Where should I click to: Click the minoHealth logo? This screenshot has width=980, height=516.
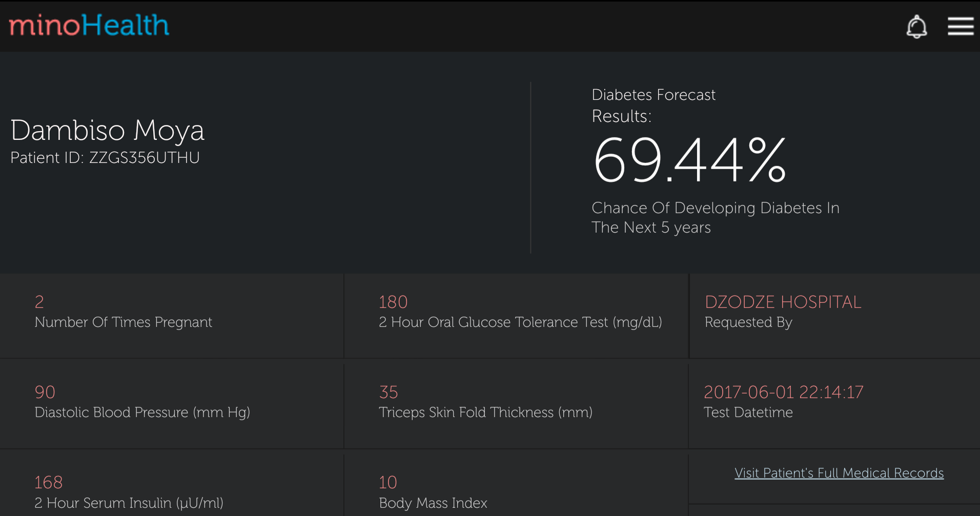(x=89, y=25)
